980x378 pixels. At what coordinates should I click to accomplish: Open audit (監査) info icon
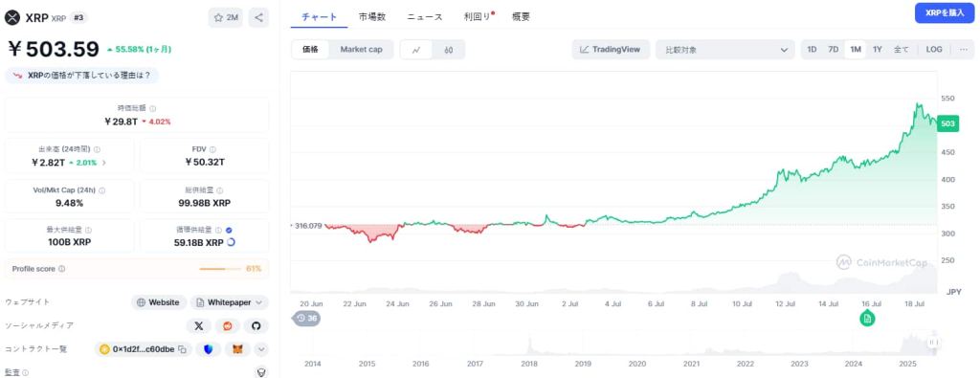coord(26,372)
